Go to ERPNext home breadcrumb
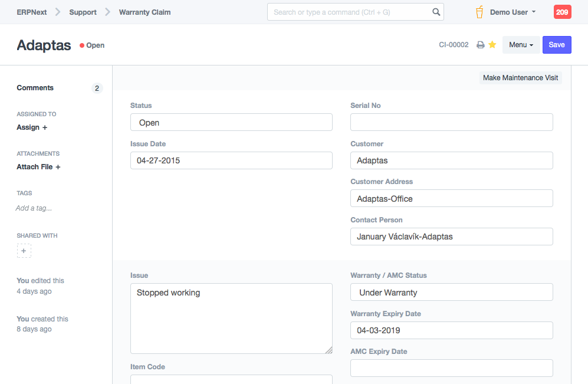Image resolution: width=588 pixels, height=384 pixels. click(x=32, y=12)
